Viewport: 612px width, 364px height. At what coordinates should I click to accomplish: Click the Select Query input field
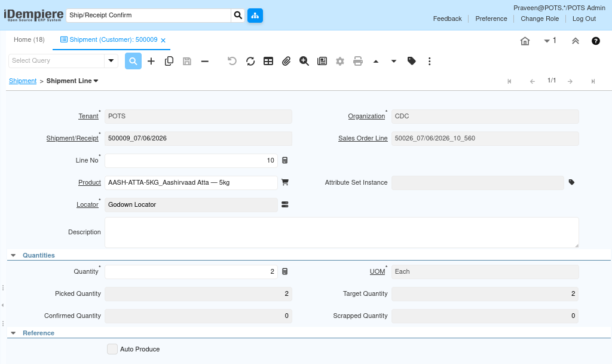[56, 60]
